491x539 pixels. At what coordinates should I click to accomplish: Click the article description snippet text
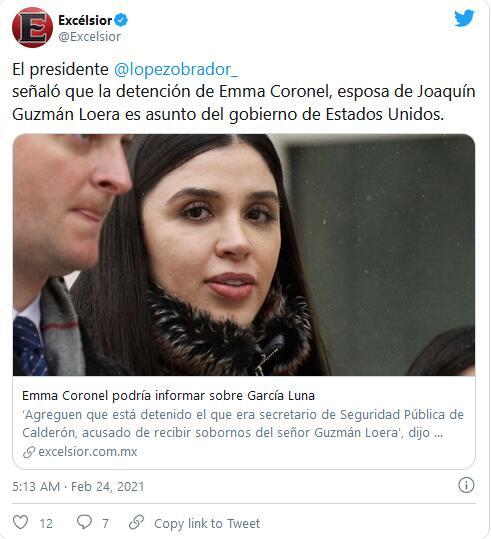click(x=243, y=424)
